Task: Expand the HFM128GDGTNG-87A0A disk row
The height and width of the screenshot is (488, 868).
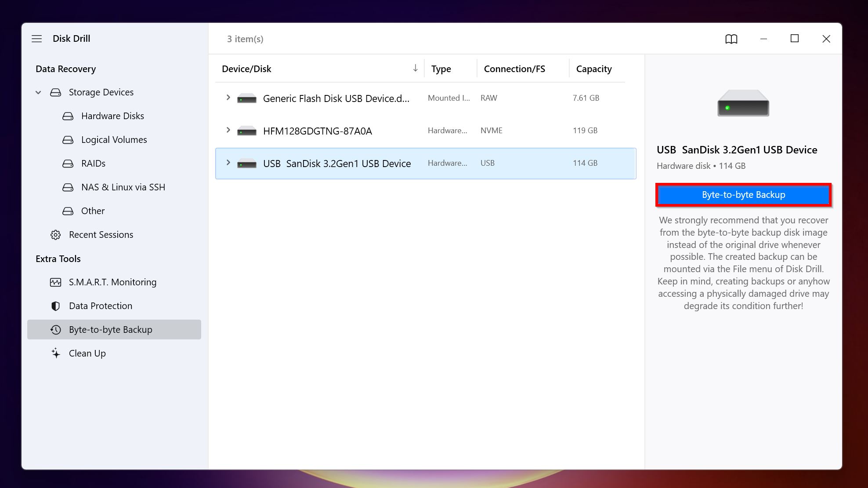Action: [x=228, y=130]
